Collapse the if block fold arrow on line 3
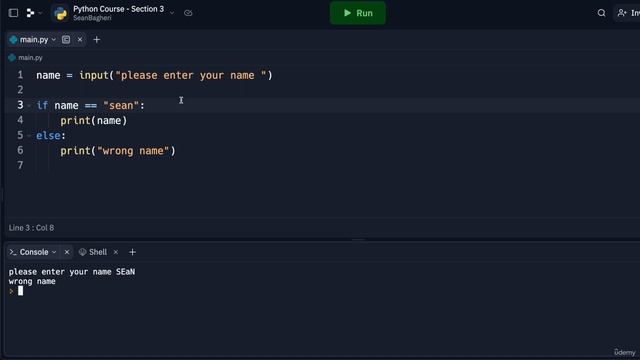 coord(29,106)
